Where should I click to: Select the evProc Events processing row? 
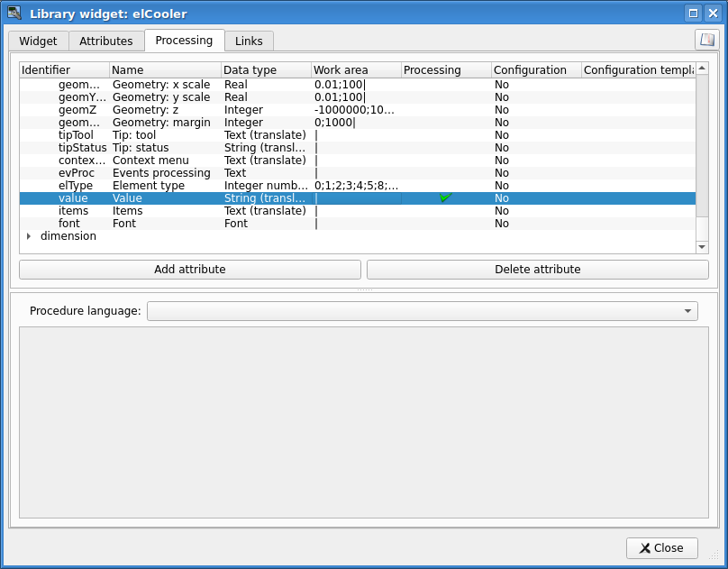pyautogui.click(x=76, y=173)
